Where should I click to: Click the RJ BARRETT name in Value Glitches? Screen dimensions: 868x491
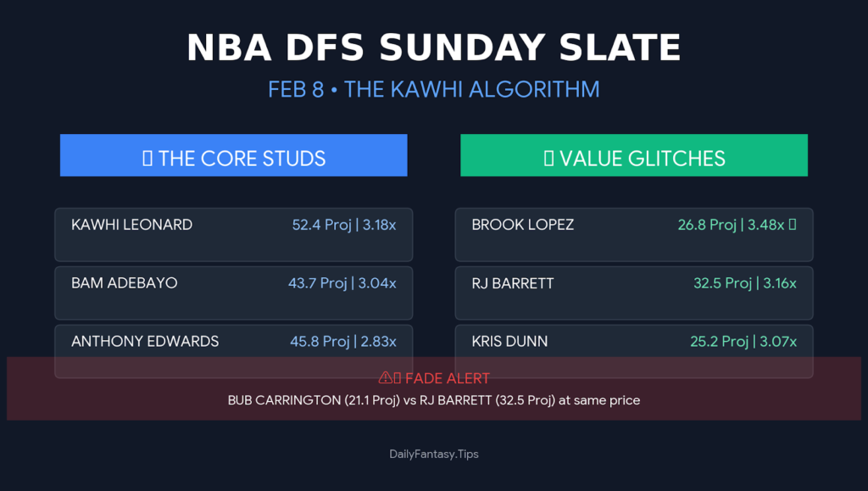pyautogui.click(x=513, y=283)
